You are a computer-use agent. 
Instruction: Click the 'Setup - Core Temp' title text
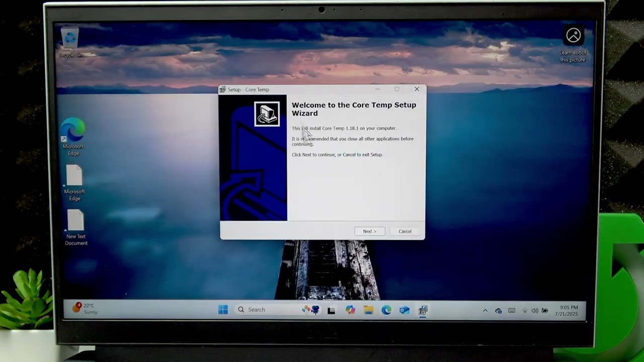tap(249, 89)
